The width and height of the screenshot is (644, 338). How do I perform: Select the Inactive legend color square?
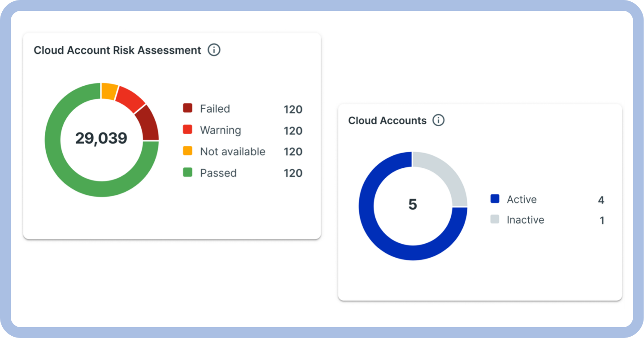pos(495,219)
